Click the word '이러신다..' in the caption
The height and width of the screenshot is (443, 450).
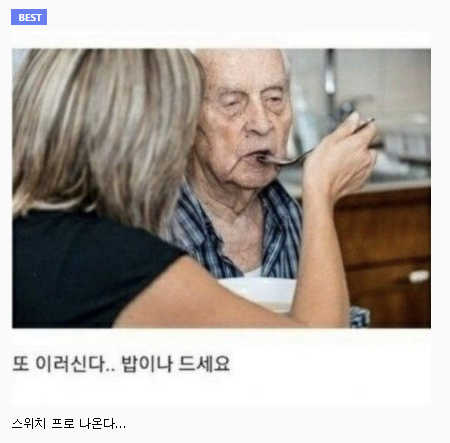75,363
